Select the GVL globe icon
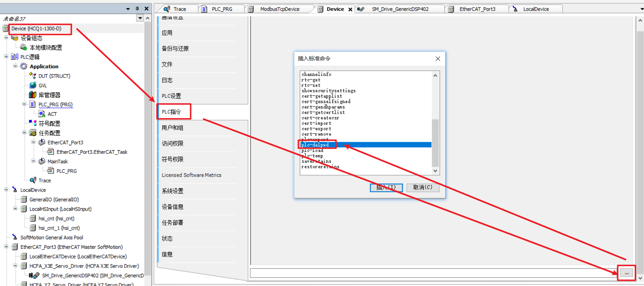The width and height of the screenshot is (644, 286). 33,85
